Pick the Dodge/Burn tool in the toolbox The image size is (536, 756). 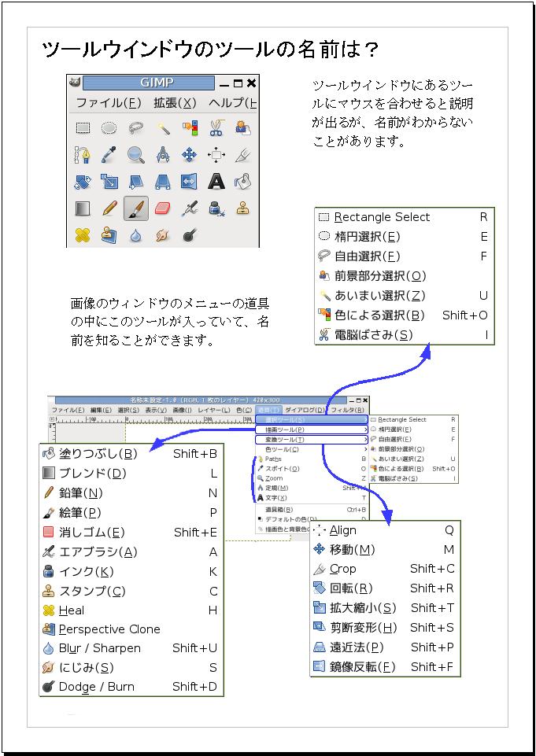point(190,235)
